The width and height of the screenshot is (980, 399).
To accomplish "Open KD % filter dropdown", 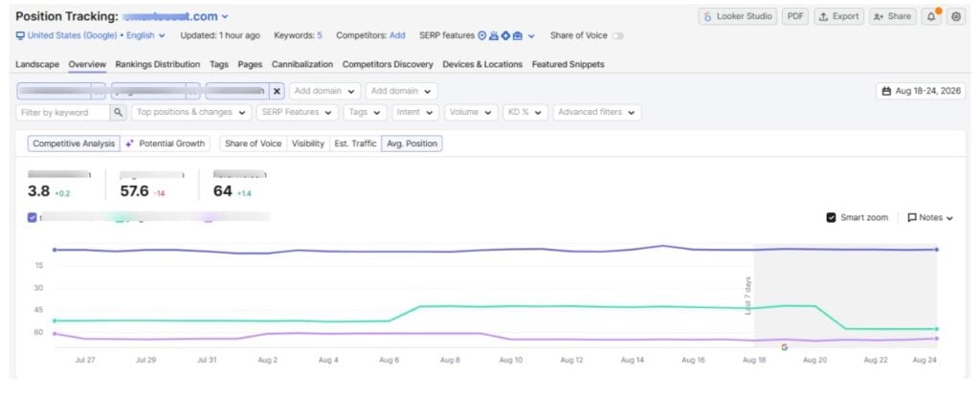I will (525, 112).
